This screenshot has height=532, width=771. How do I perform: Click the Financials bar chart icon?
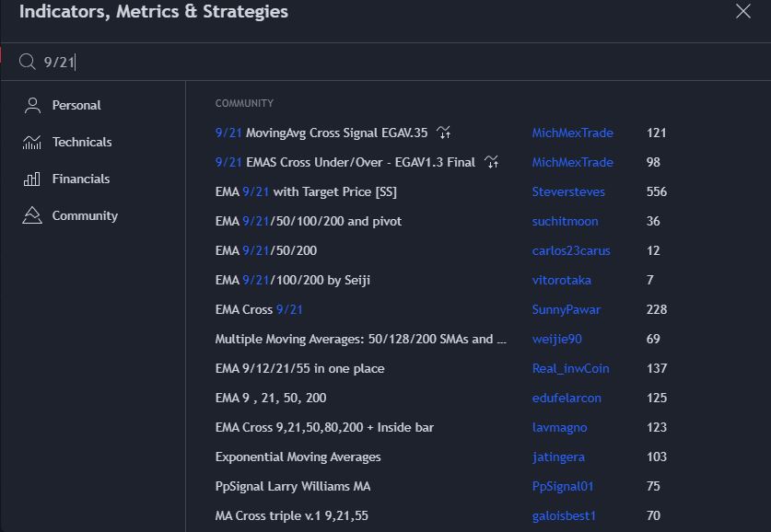32,179
